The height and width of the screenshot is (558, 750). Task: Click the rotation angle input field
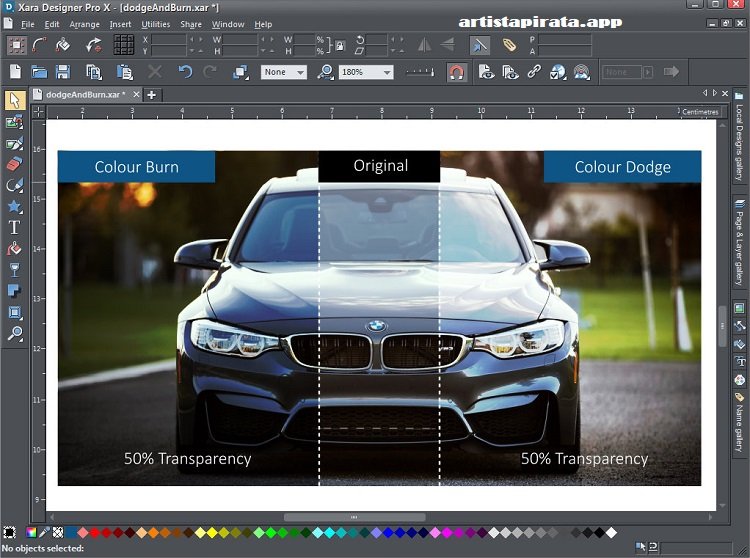377,39
